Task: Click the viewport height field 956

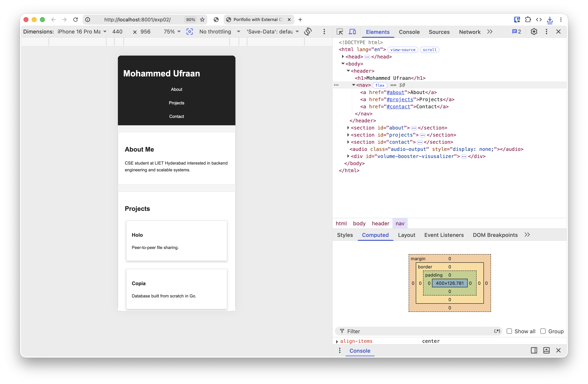Action: tap(145, 32)
